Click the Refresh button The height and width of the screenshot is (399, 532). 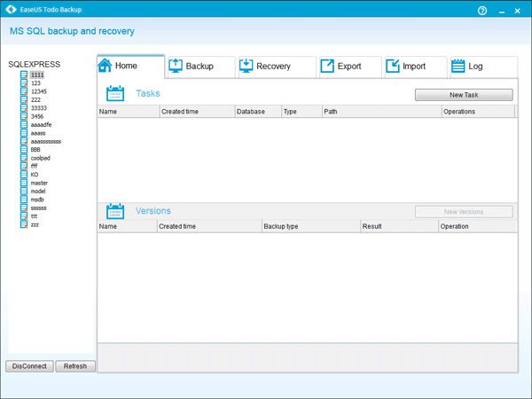click(75, 366)
